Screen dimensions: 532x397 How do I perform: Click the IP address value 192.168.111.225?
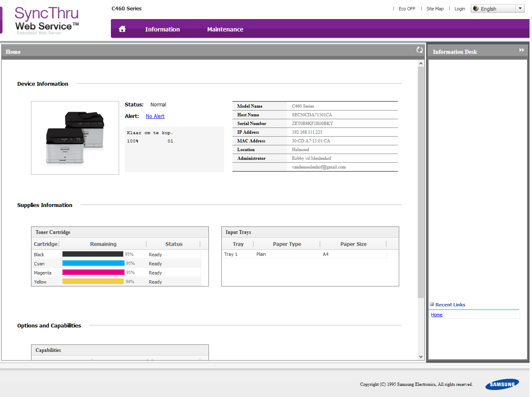[307, 132]
